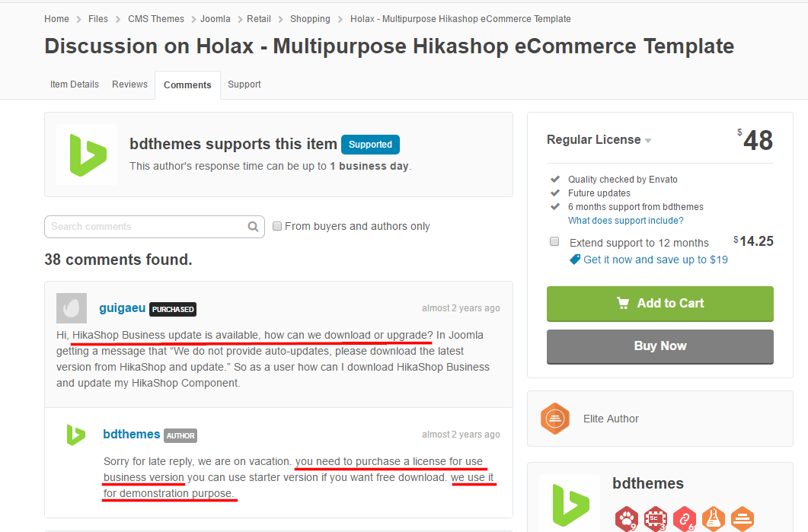Viewport: 808px width, 532px height.
Task: Follow the 'Get it now and save up to $19' link
Action: 655,260
